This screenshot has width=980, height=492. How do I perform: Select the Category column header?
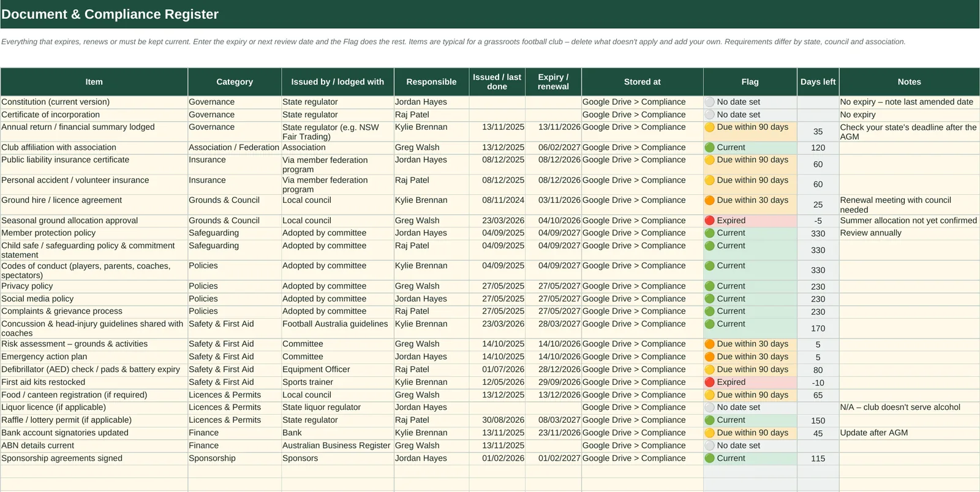pyautogui.click(x=235, y=81)
